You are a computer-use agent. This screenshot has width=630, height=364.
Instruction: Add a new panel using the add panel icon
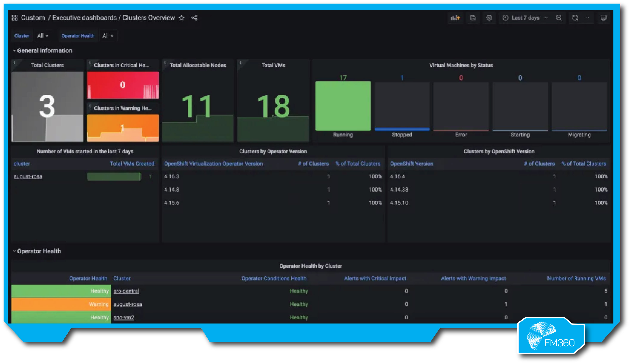(456, 17)
